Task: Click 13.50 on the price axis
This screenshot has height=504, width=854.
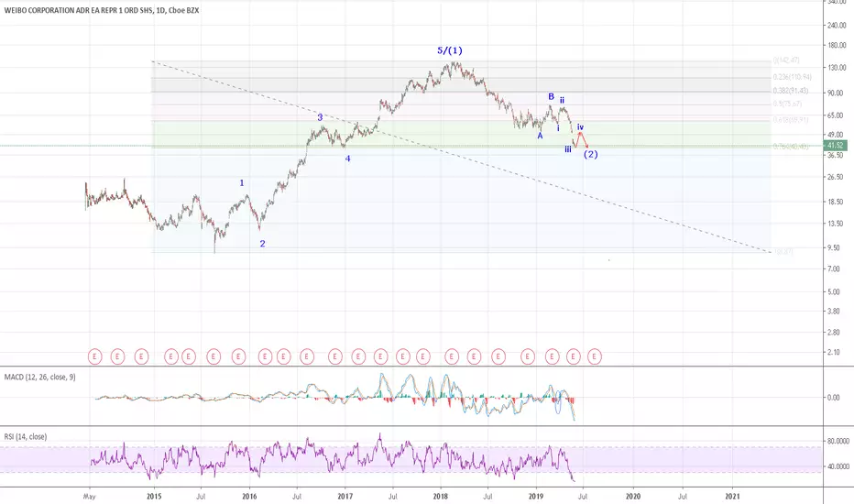Action: point(836,224)
